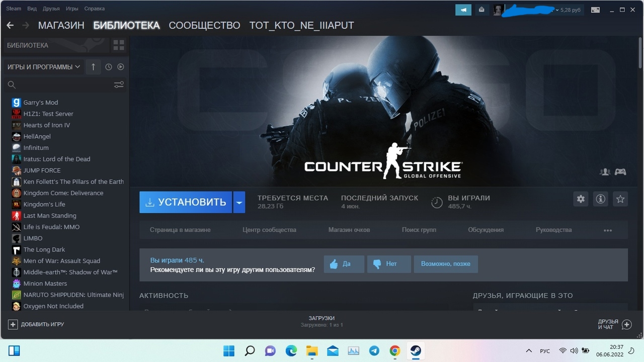Open the Справка menu
Image resolution: width=644 pixels, height=362 pixels.
tap(95, 9)
